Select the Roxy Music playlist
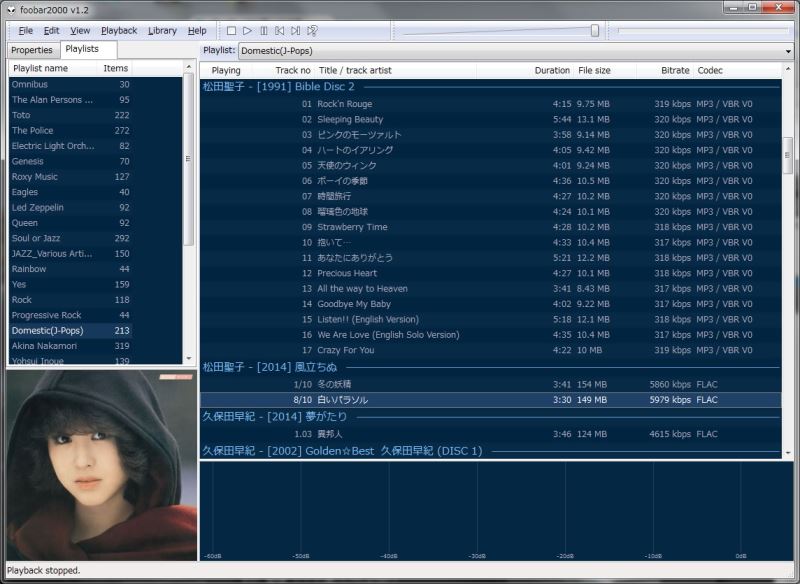The image size is (800, 584). [x=70, y=177]
